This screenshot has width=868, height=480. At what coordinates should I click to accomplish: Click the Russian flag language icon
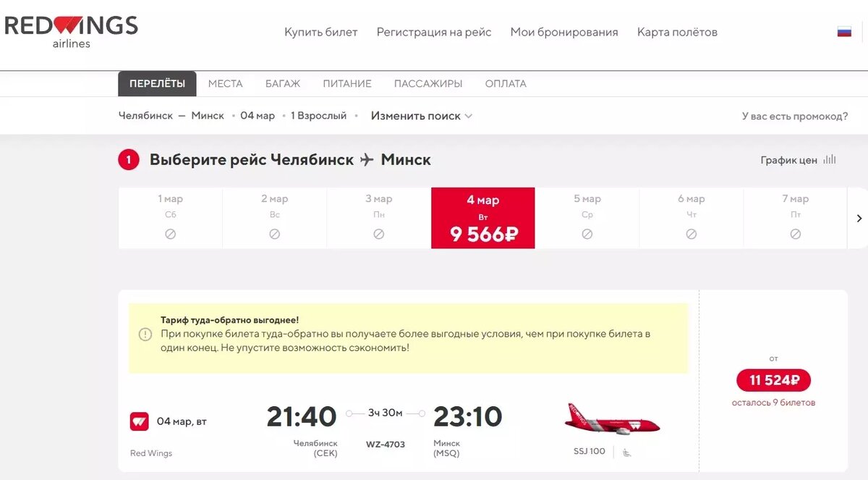point(844,32)
